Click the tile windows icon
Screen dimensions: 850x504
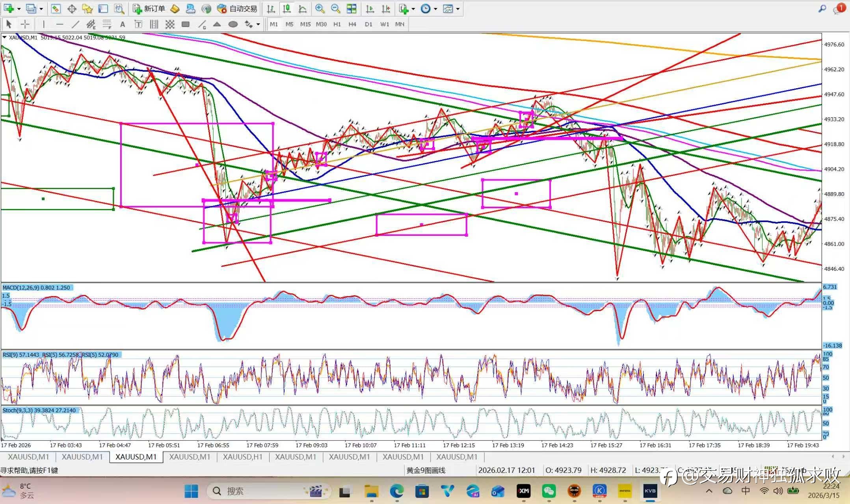click(351, 9)
